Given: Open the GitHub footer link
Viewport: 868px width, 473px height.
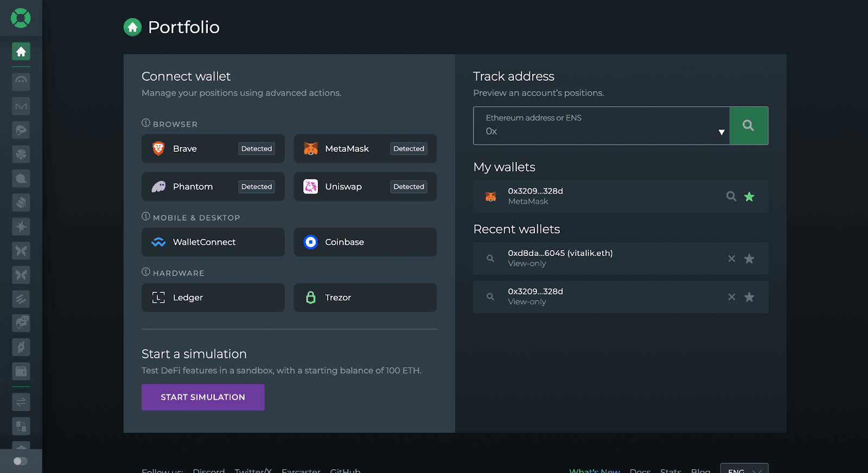Looking at the screenshot, I should click(x=346, y=470).
